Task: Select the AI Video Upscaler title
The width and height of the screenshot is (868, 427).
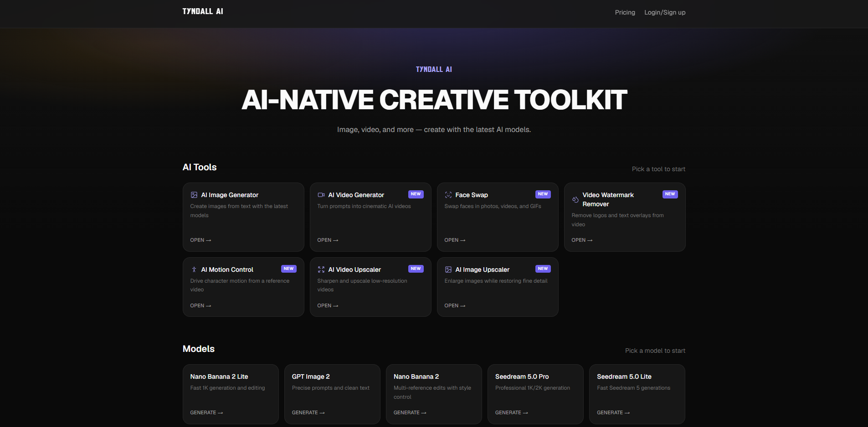Action: tap(354, 269)
